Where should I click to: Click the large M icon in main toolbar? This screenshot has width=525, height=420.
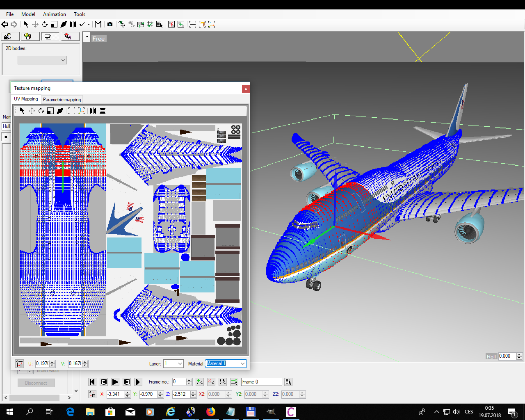[x=98, y=25]
